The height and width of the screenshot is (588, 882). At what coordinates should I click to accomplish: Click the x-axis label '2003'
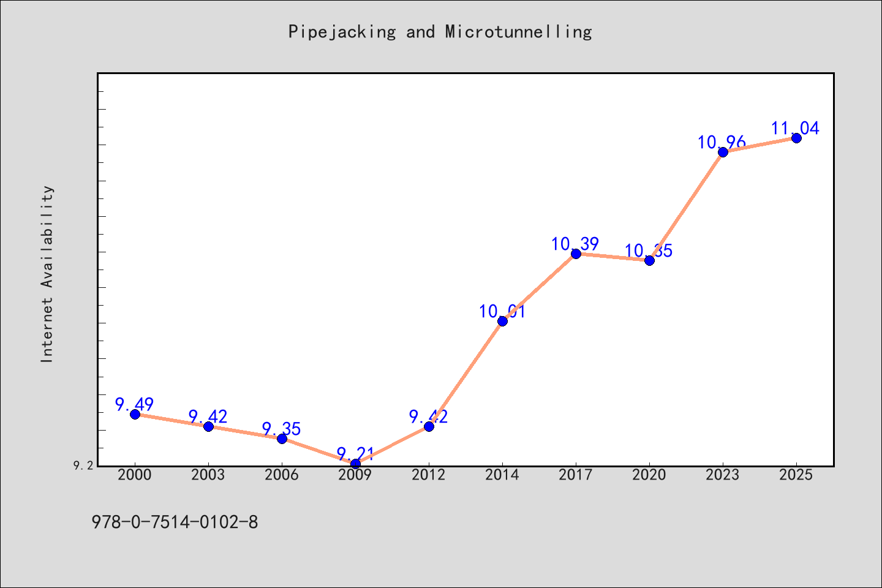pos(208,475)
